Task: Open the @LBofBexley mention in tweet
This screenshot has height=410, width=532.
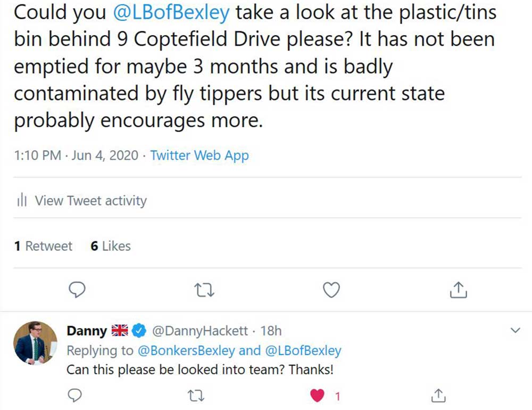Action: pyautogui.click(x=172, y=13)
